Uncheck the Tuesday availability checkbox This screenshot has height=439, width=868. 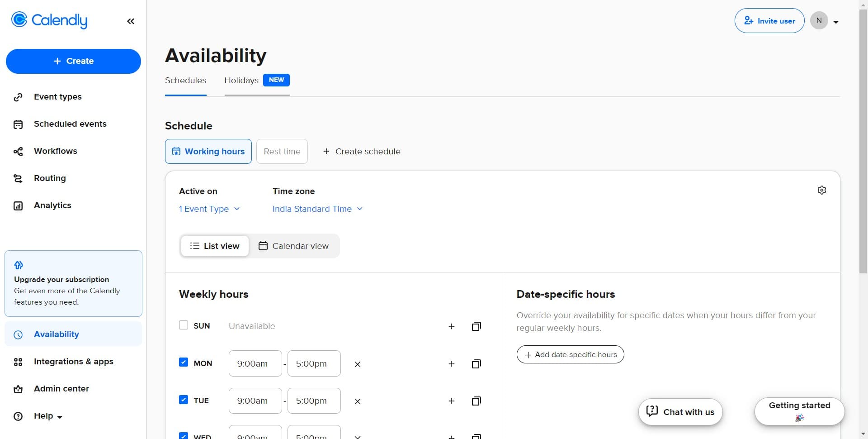[184, 400]
